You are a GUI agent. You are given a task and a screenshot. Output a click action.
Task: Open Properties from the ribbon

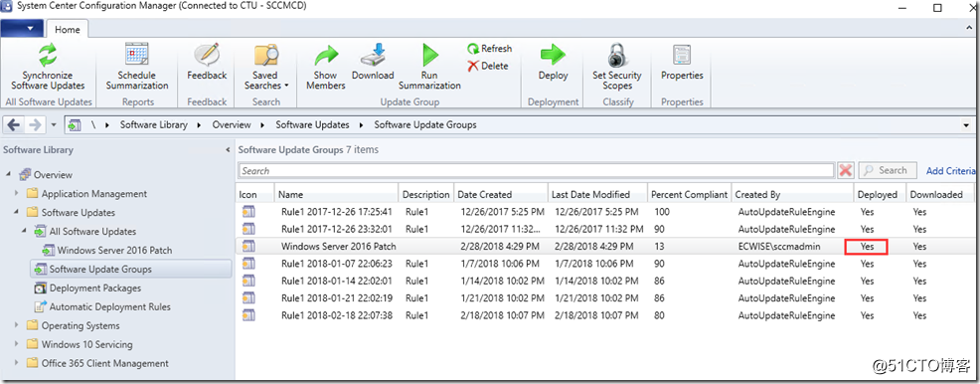click(x=682, y=62)
